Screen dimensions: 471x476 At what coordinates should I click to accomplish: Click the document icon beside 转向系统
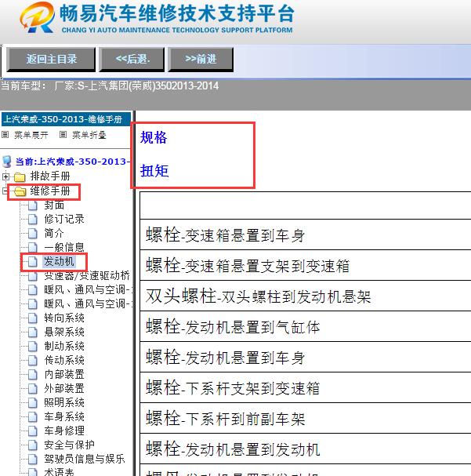[32, 318]
